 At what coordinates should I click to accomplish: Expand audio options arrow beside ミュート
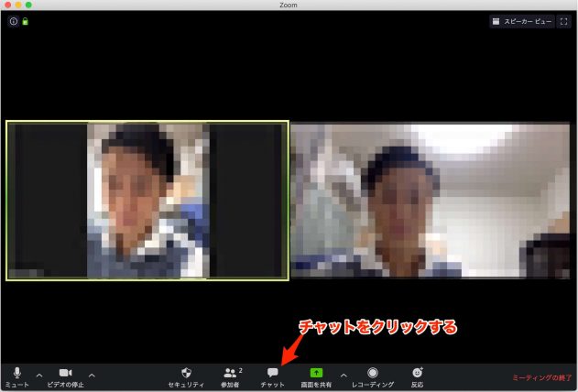click(x=38, y=375)
